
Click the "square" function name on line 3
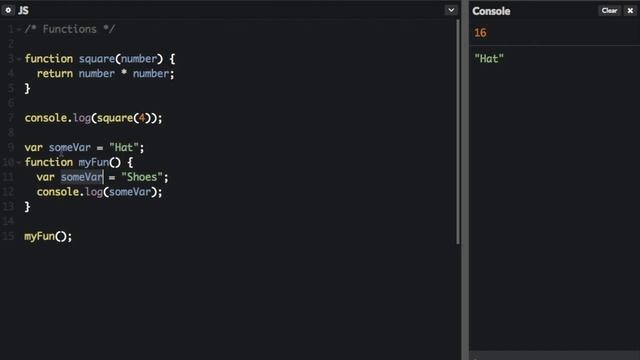coord(97,59)
